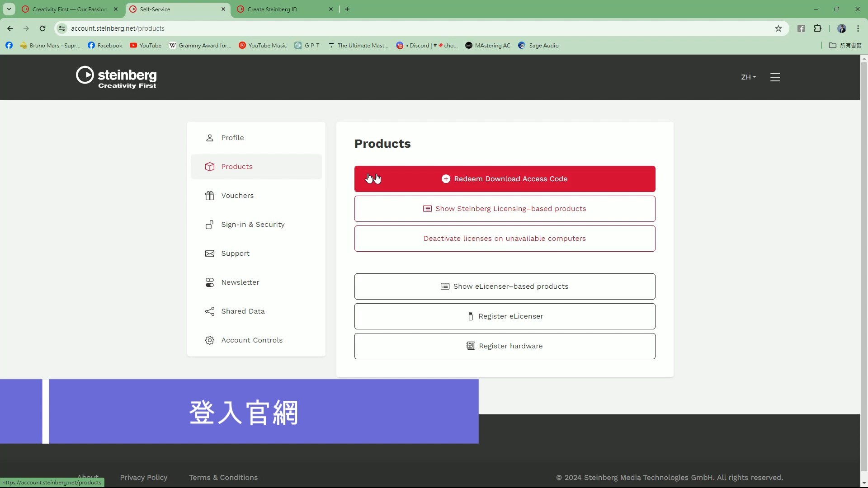This screenshot has width=868, height=488.
Task: Open the Profile sidebar item
Action: [232, 138]
